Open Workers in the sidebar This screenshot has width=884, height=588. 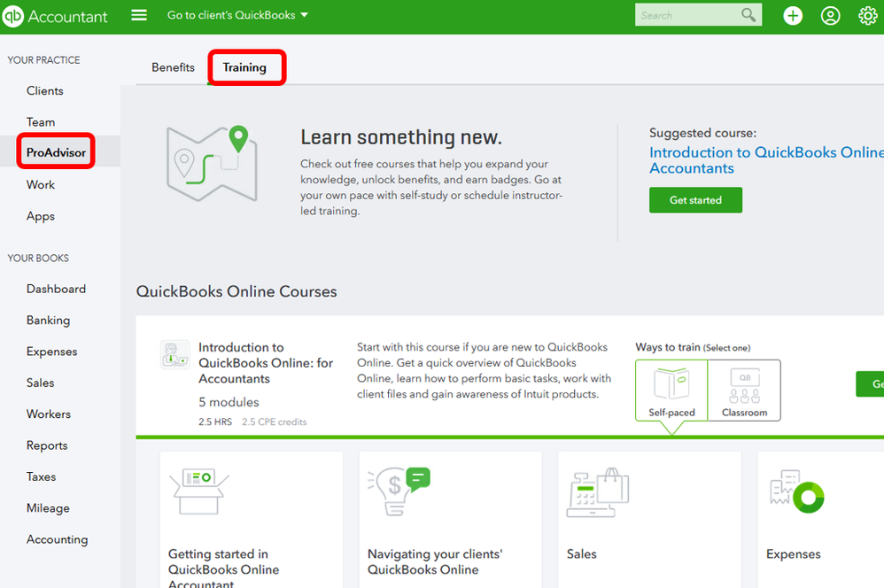tap(49, 414)
